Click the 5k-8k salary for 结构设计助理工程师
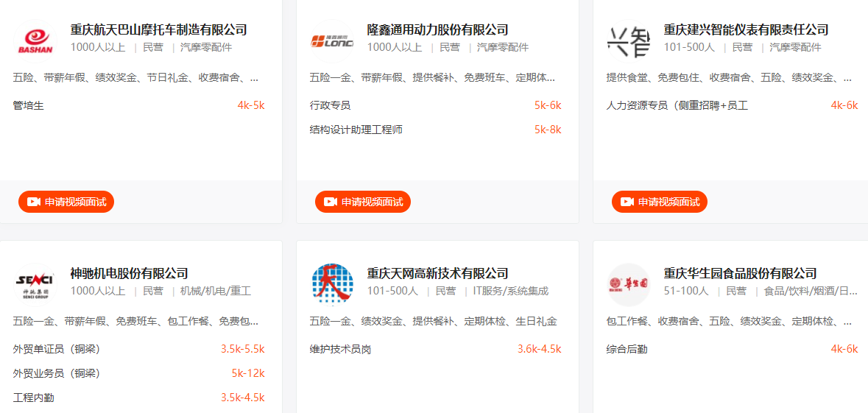 [x=548, y=130]
